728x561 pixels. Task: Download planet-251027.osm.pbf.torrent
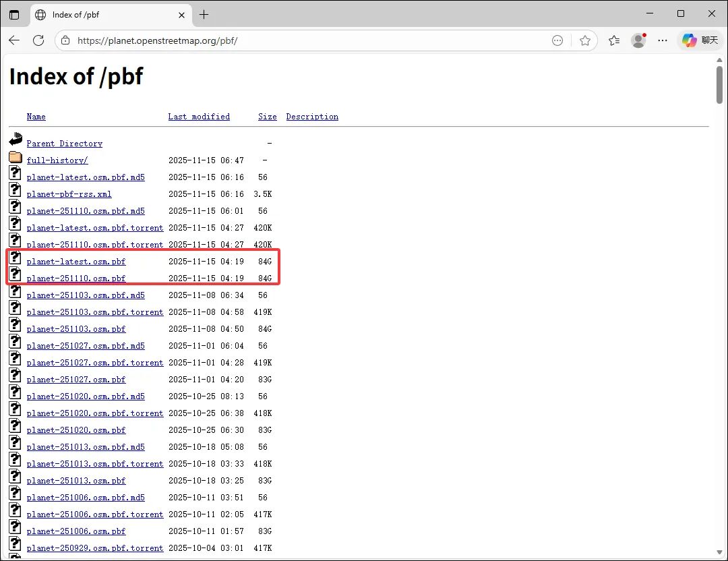95,363
